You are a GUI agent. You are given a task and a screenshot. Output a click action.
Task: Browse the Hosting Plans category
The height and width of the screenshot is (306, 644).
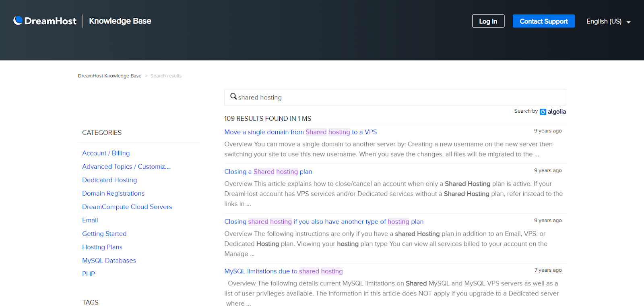(102, 247)
